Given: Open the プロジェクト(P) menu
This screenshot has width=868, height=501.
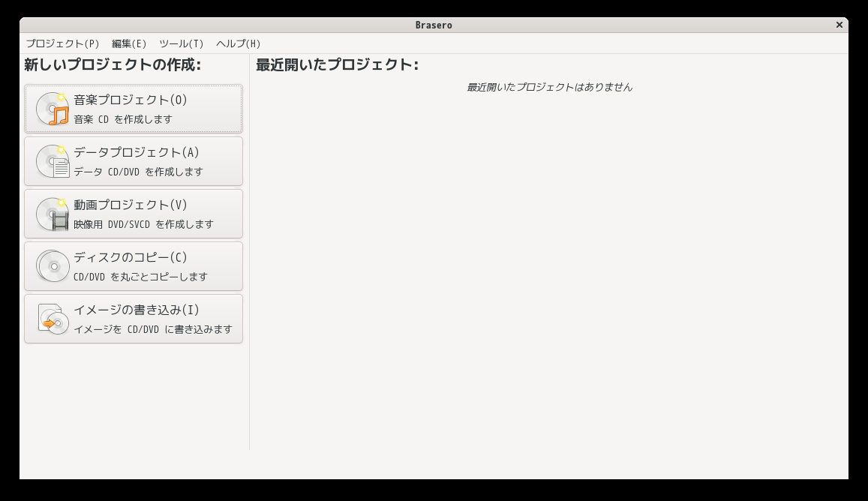Looking at the screenshot, I should (62, 43).
